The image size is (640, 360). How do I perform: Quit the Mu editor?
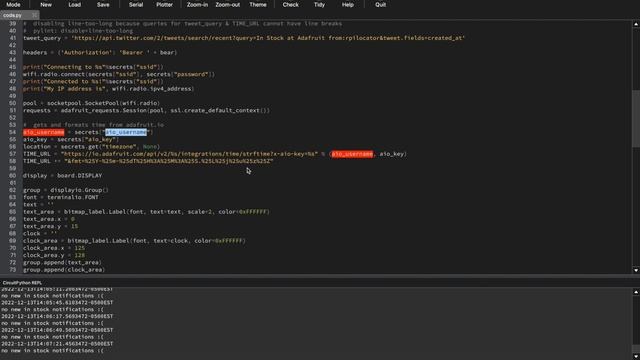380,5
